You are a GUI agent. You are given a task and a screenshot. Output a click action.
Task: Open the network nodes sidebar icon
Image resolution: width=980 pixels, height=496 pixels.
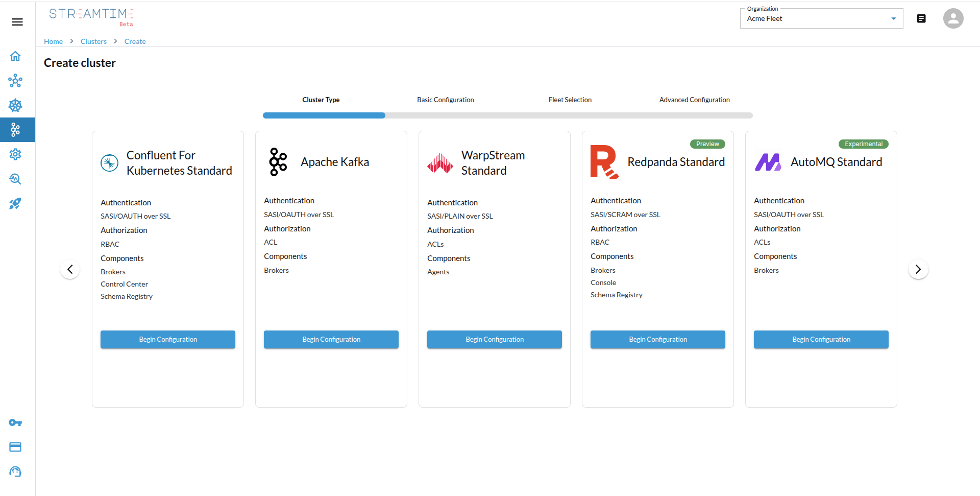click(15, 81)
